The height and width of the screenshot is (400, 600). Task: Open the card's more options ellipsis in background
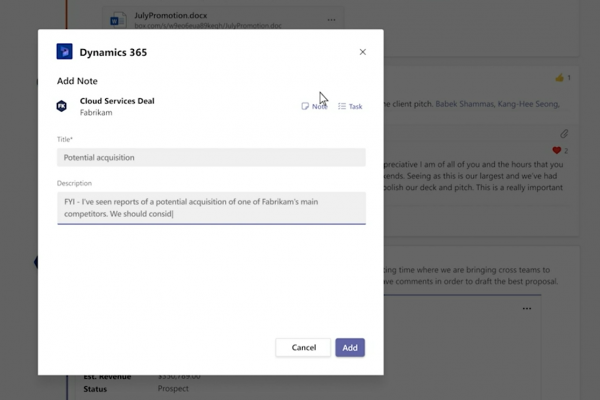tap(527, 309)
